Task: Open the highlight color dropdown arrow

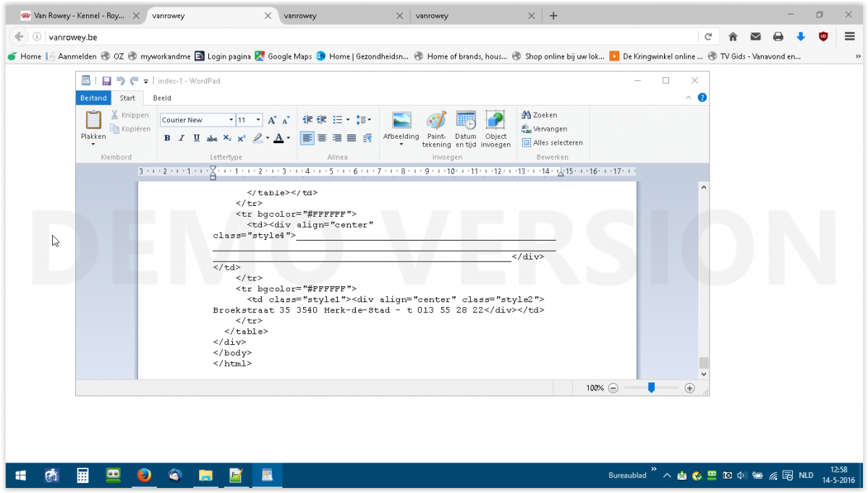Action: tap(267, 138)
